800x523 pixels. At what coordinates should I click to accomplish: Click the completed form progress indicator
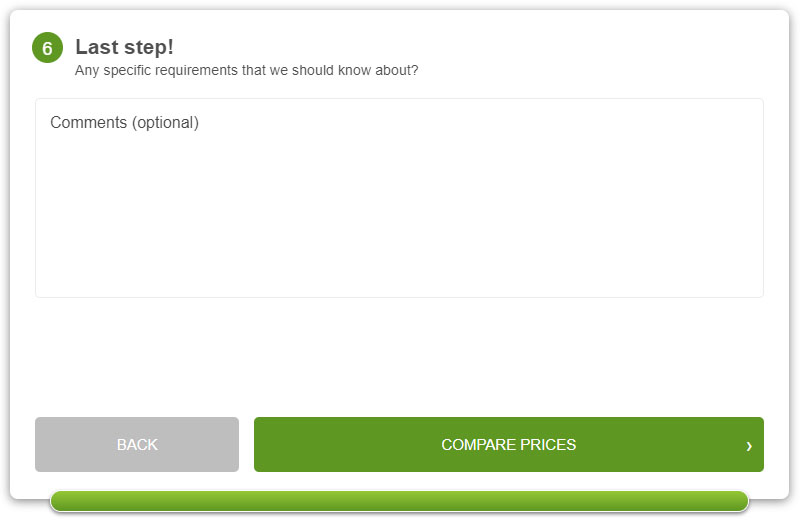(399, 501)
